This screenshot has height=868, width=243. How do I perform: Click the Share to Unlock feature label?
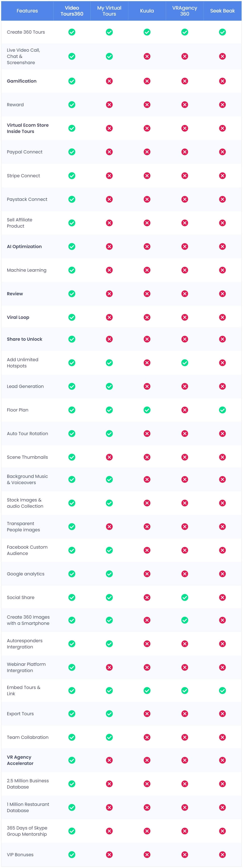pos(25,339)
